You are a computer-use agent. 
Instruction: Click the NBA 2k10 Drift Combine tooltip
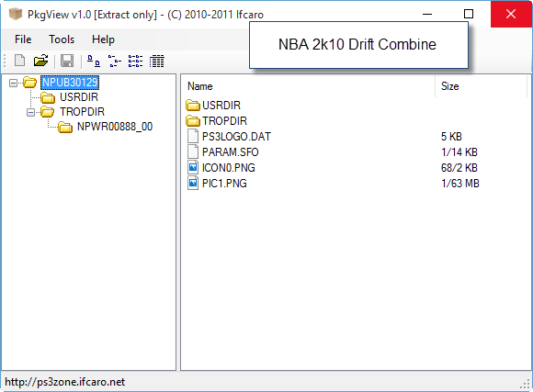point(358,45)
